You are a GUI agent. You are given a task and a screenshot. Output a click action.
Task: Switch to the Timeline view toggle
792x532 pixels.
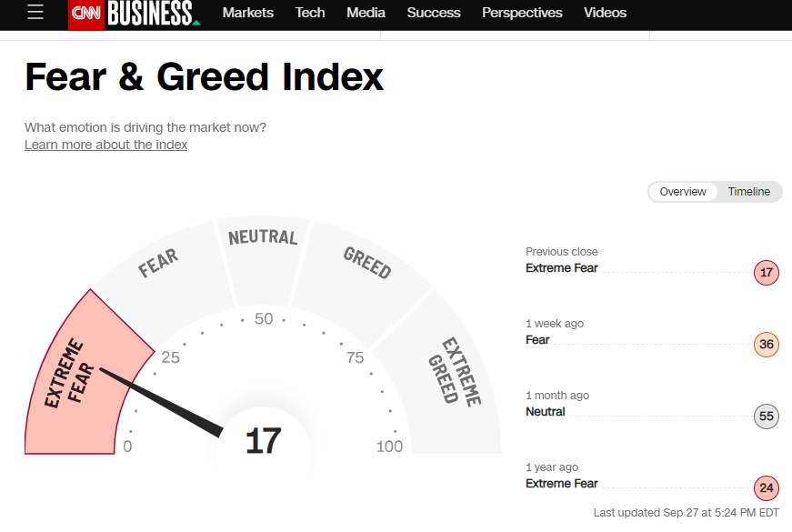click(749, 192)
